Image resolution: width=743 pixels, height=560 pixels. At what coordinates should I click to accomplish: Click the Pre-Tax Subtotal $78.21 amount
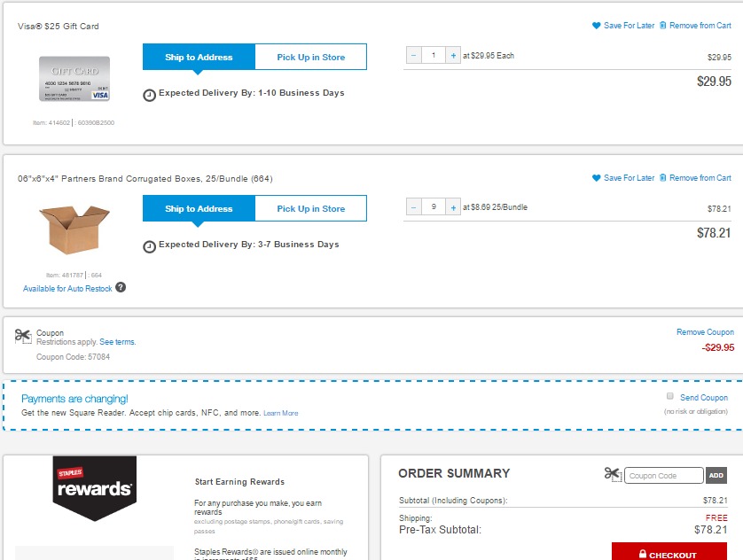point(710,530)
